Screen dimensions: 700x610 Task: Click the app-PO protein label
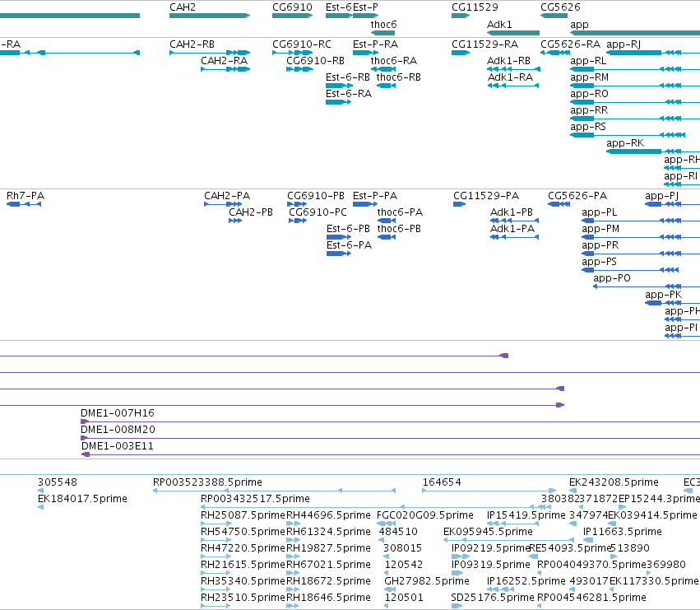click(x=612, y=278)
